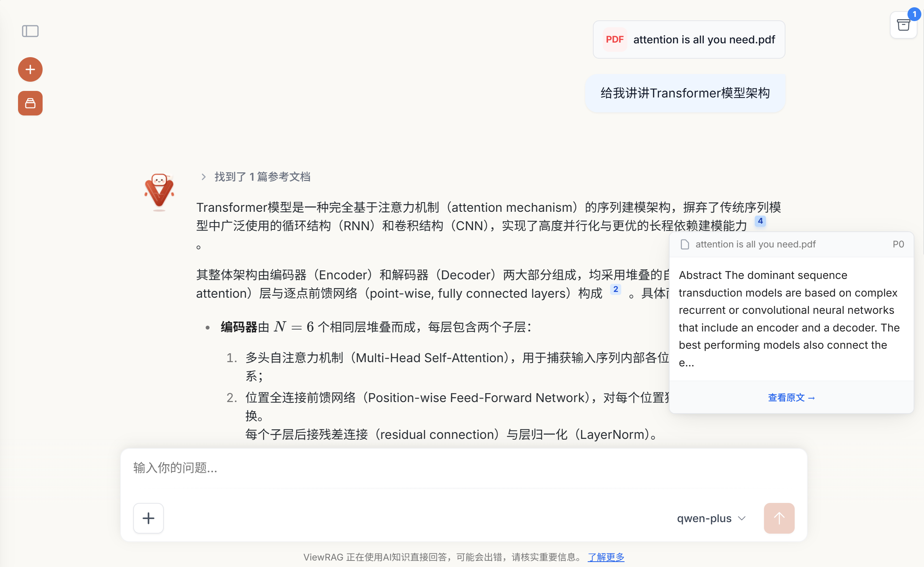
Task: Click the 查看原文 link in the citation popup
Action: (x=791, y=397)
